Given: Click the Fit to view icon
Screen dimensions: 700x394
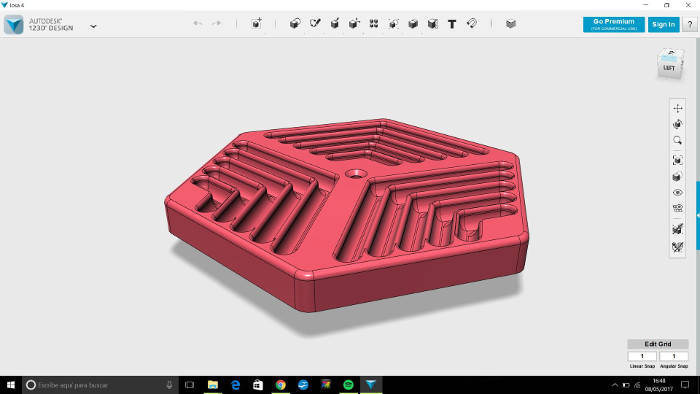Looking at the screenshot, I should (x=678, y=160).
